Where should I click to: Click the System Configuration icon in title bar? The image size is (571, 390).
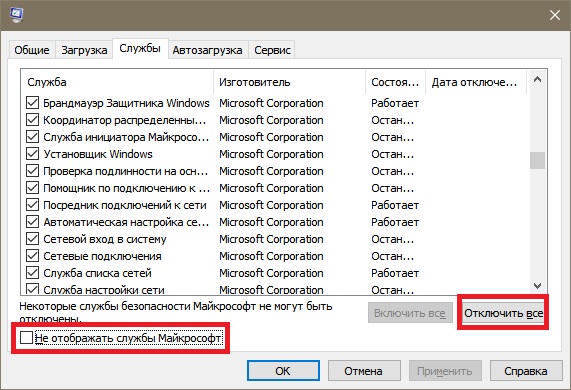point(16,15)
